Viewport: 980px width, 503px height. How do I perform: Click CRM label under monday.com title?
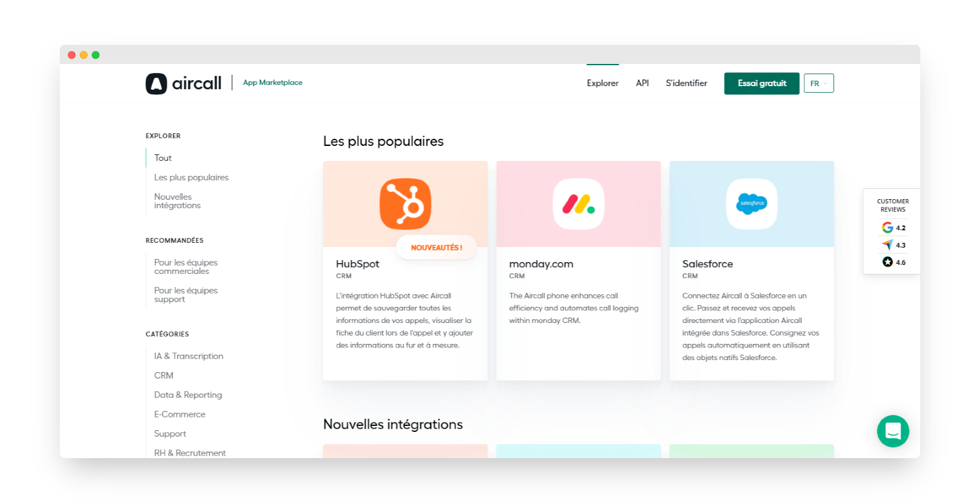[517, 276]
